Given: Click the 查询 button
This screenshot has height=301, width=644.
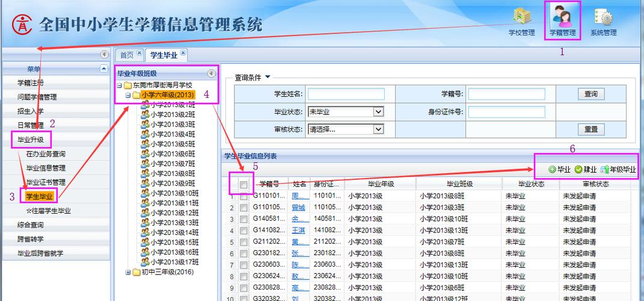Looking at the screenshot, I should point(591,94).
